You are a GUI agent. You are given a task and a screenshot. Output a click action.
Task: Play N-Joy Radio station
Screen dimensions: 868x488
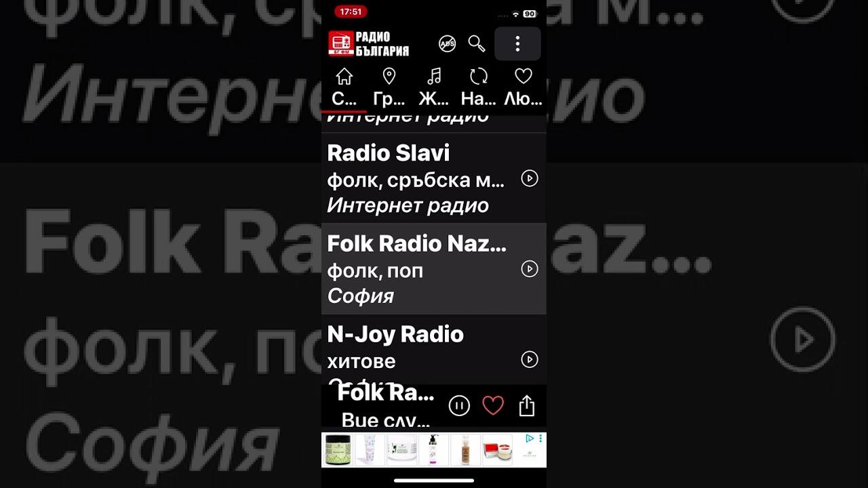(530, 359)
